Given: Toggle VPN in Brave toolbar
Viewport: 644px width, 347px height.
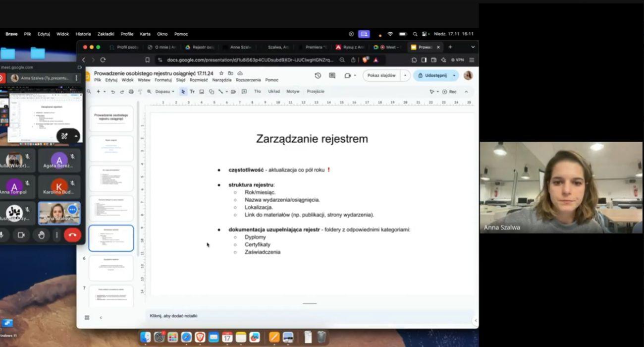Looking at the screenshot, I should click(457, 60).
